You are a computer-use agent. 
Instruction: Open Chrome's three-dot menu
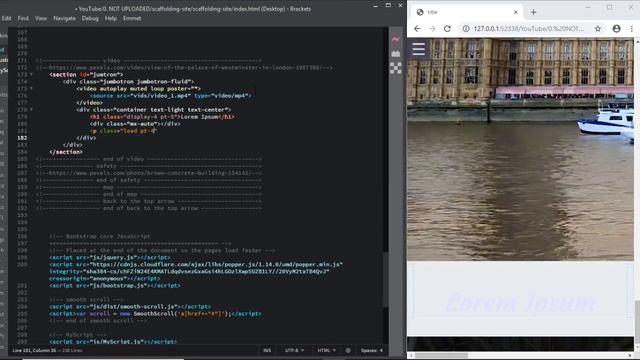(x=631, y=29)
